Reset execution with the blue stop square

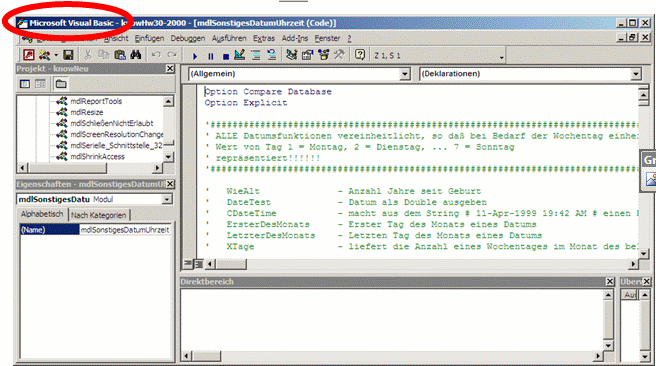point(226,56)
